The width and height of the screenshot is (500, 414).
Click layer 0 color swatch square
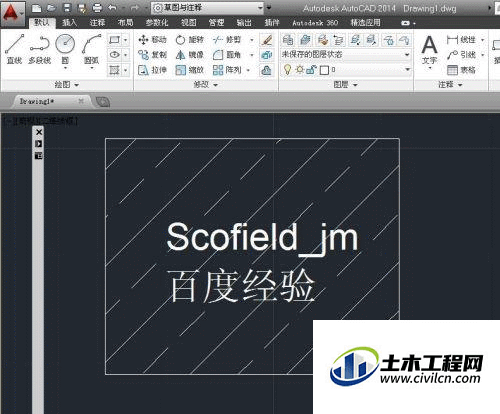click(x=324, y=70)
